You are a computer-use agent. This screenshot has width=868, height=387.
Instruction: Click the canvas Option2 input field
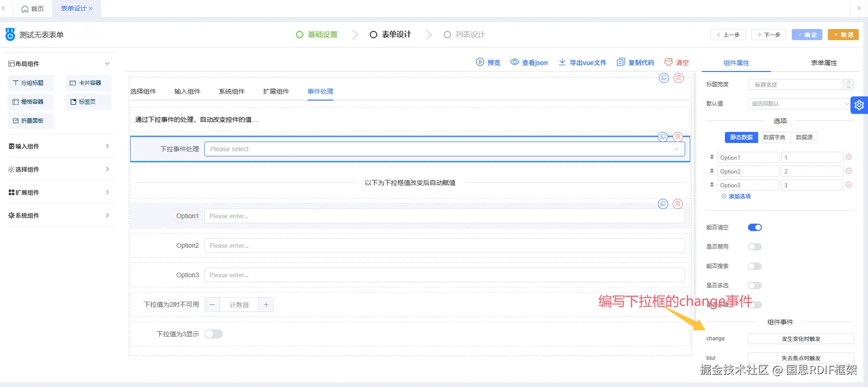click(x=445, y=245)
